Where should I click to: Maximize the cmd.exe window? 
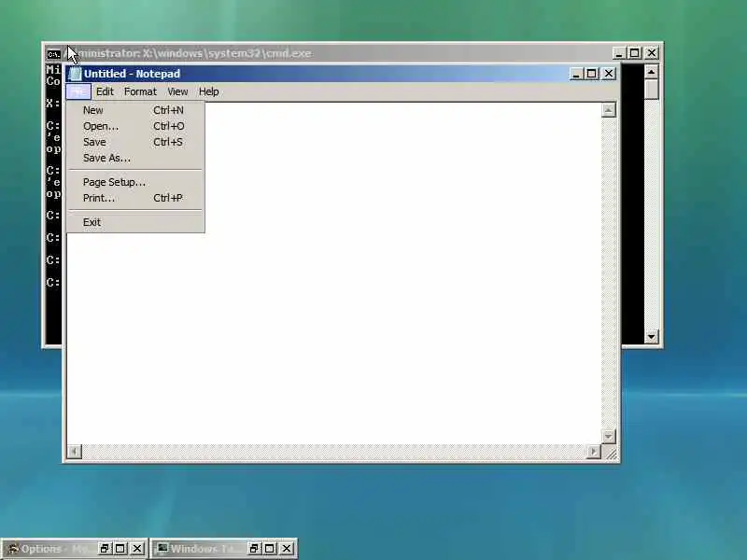coord(635,53)
